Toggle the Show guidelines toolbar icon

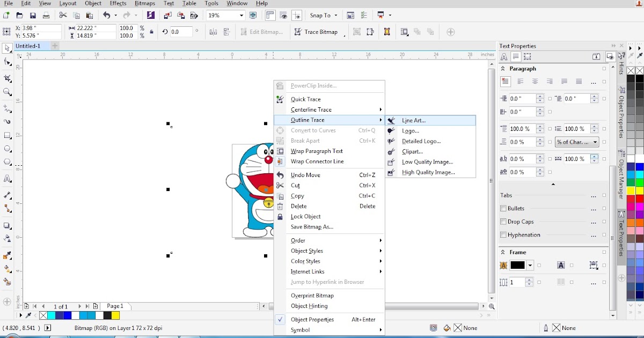pos(297,16)
